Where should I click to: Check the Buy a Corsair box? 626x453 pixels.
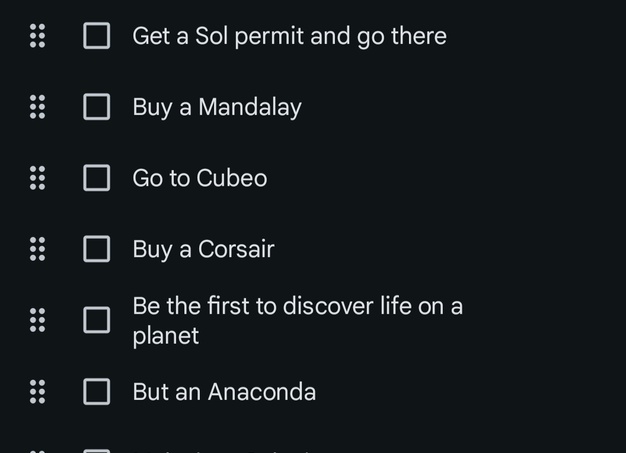tap(97, 249)
